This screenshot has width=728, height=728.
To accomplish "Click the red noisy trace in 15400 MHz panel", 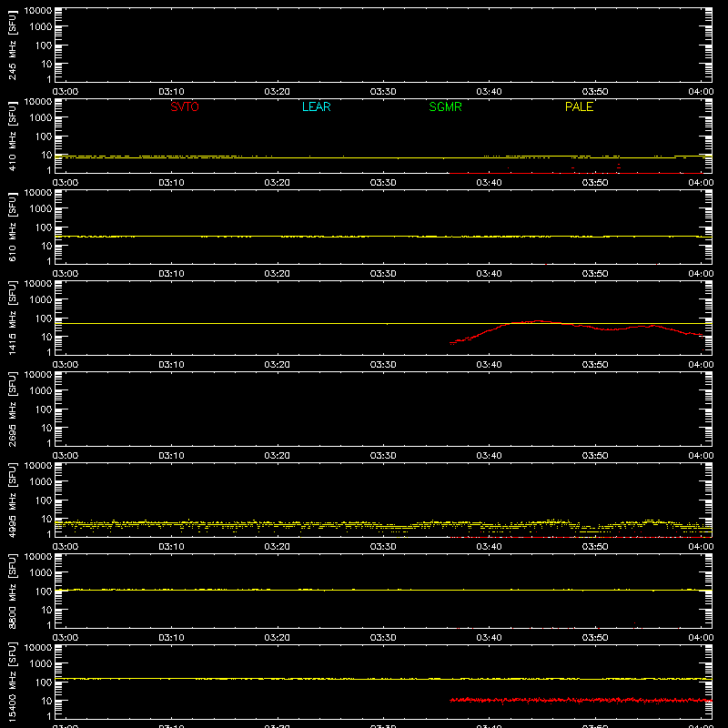I will pyautogui.click(x=581, y=700).
